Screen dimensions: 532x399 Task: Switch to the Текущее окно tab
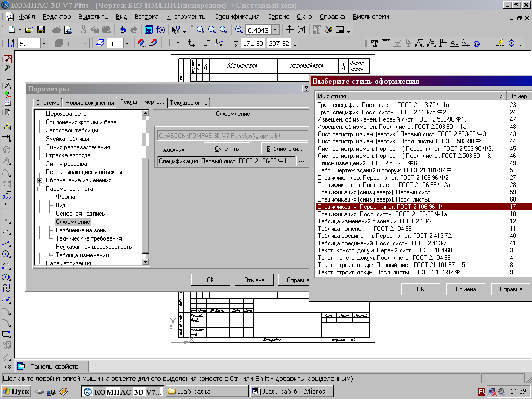click(x=189, y=103)
